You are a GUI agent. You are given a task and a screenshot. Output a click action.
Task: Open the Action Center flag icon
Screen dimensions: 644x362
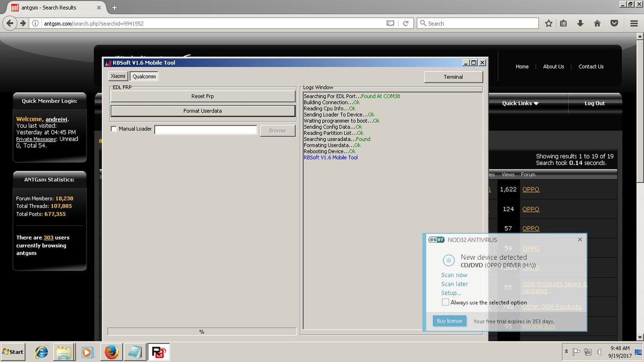coord(577,352)
